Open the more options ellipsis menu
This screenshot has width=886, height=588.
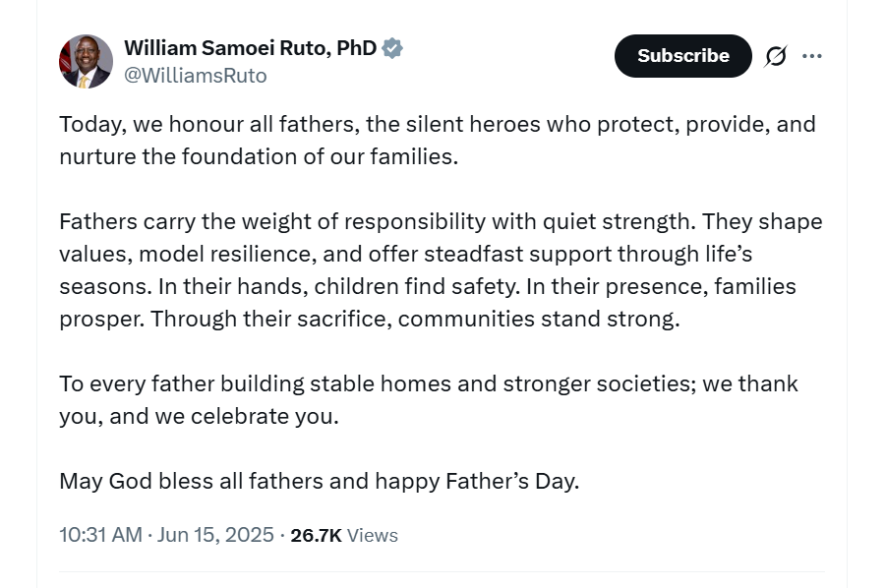click(813, 56)
